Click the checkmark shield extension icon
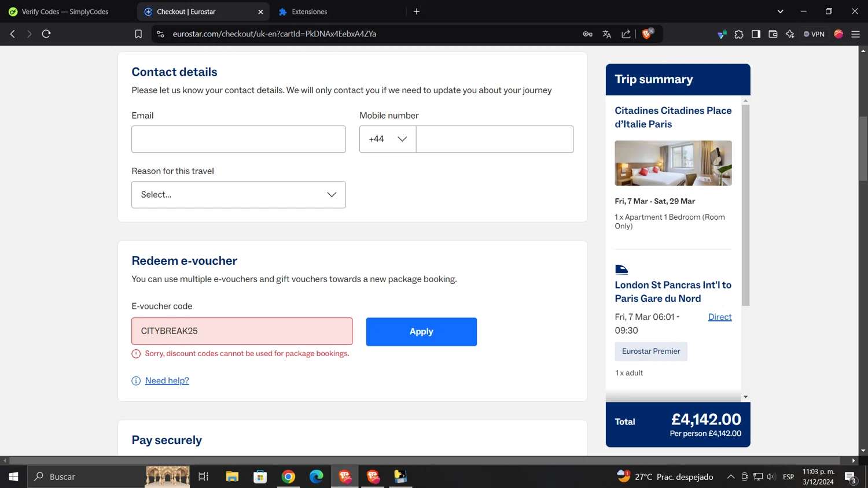 (x=722, y=34)
